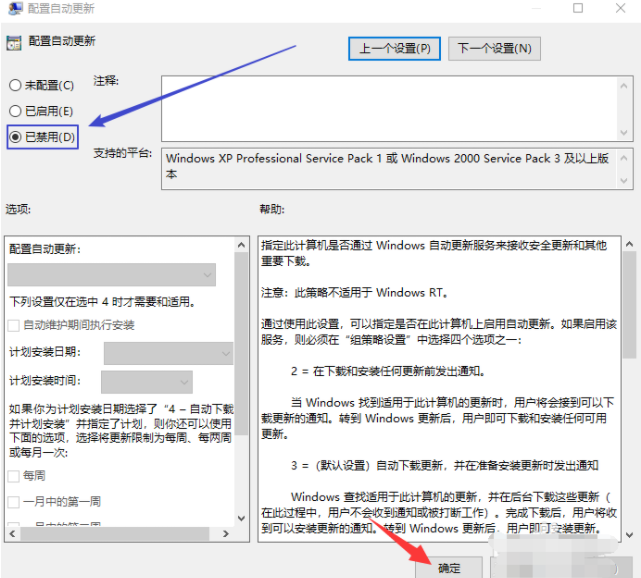Check the 自动维护期间执行安装 checkbox

point(14,325)
